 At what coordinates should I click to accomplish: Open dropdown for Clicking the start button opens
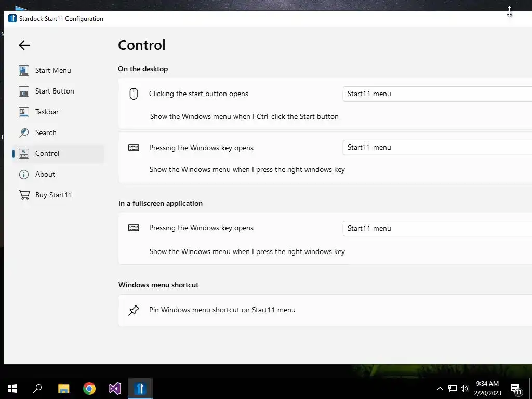[437, 94]
